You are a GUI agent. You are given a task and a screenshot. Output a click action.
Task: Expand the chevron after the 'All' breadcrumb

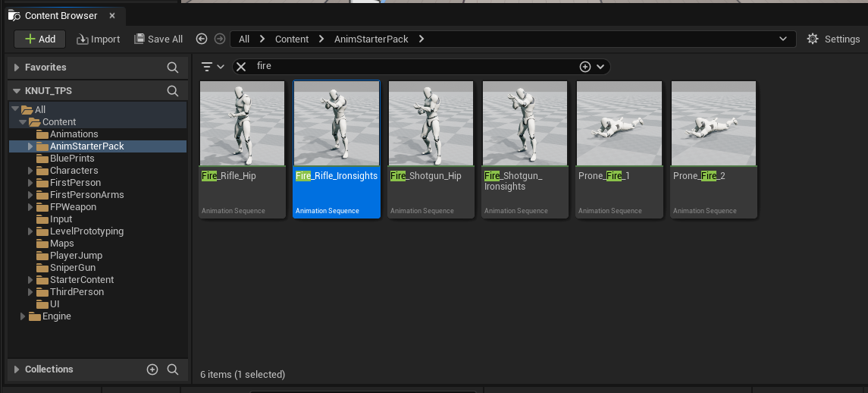point(262,39)
